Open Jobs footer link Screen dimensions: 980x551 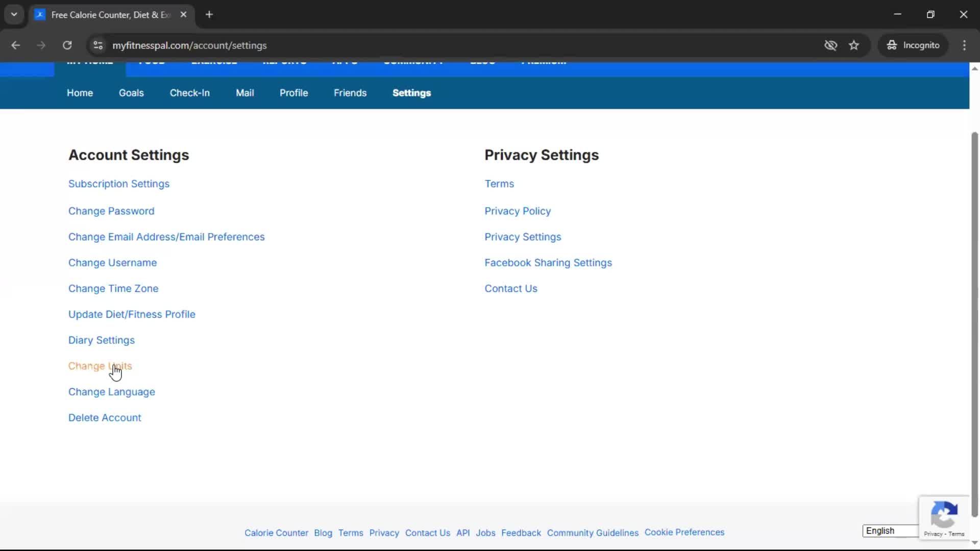(485, 533)
